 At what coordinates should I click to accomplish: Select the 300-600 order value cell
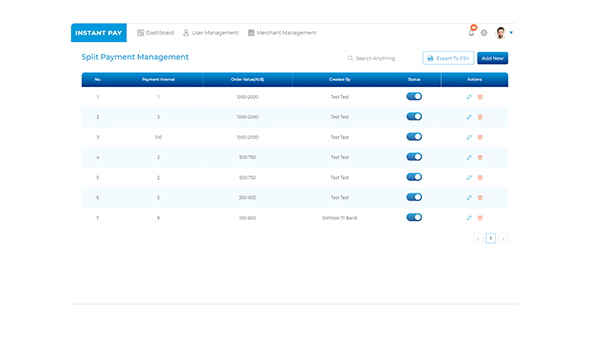coord(248,197)
